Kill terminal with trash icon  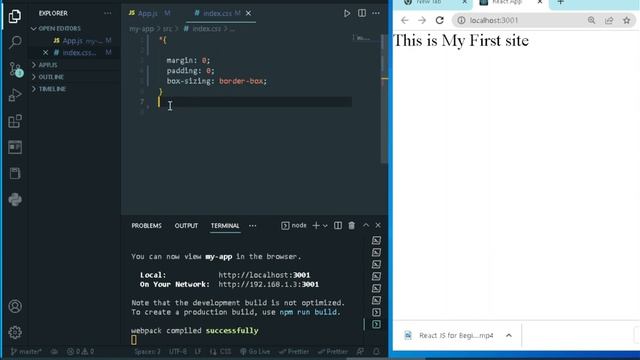tap(351, 225)
